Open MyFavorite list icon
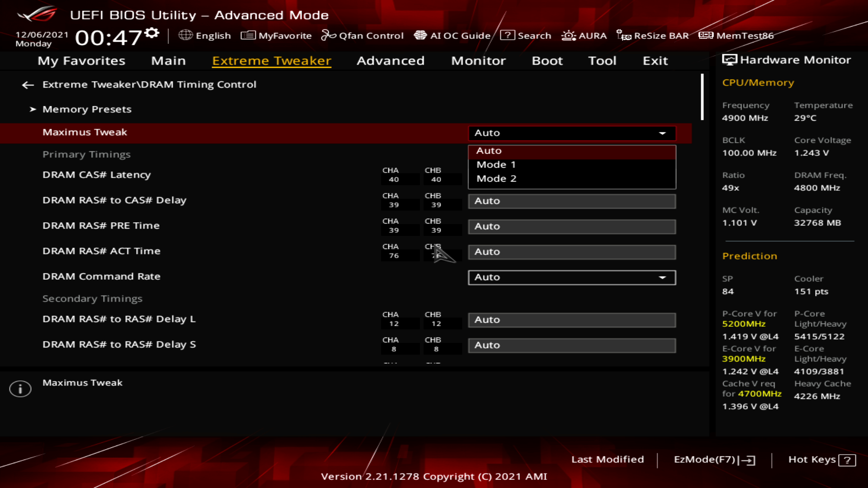The height and width of the screenshot is (488, 868). point(248,35)
